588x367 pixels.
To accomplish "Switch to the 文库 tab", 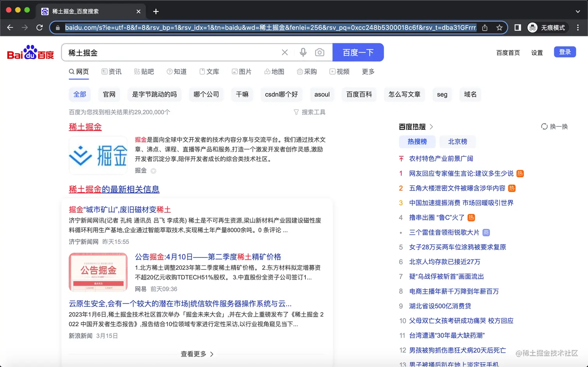I will tap(209, 72).
